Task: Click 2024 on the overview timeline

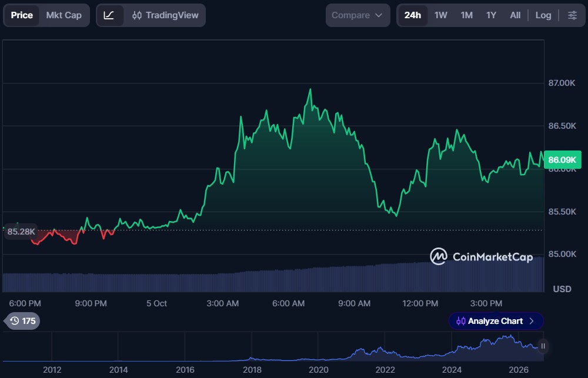Action: 452,370
